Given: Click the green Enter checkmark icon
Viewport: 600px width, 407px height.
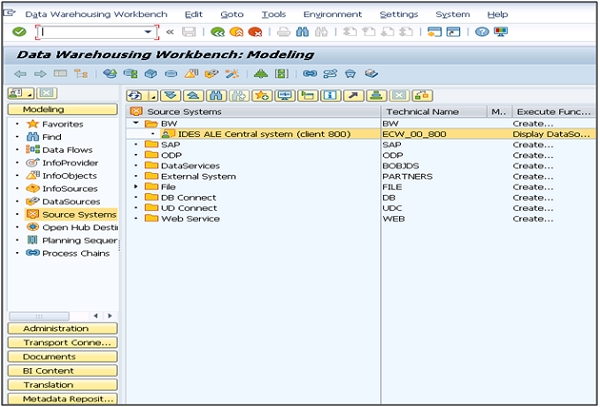Looking at the screenshot, I should click(19, 32).
